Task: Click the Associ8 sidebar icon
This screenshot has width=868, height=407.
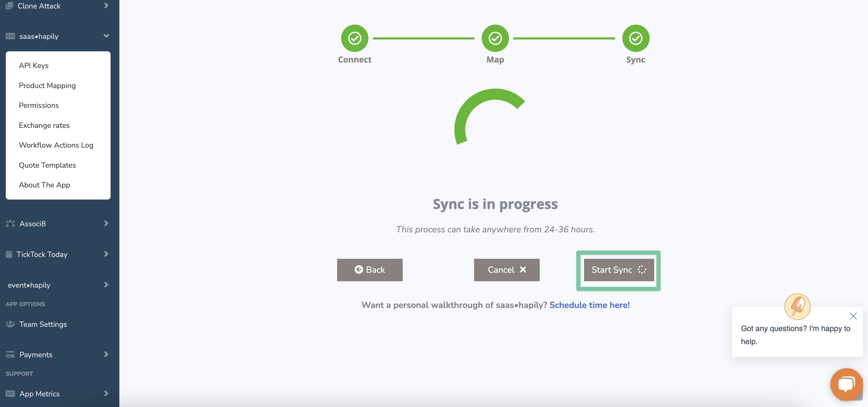Action: tap(10, 223)
